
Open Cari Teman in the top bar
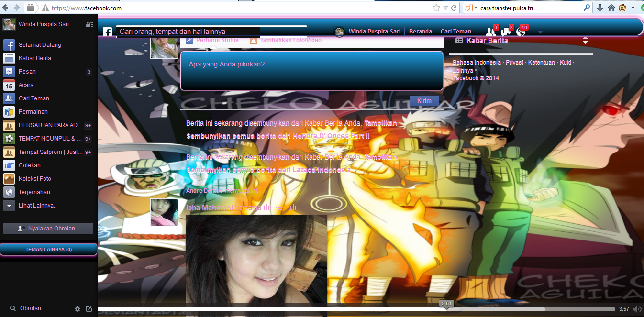pyautogui.click(x=456, y=32)
